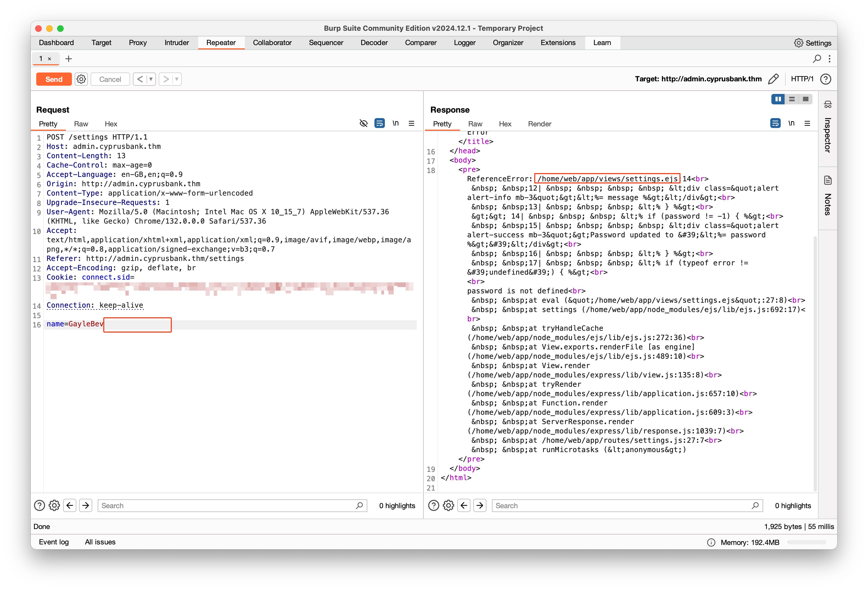This screenshot has width=868, height=590.
Task: Edit target with the pencil icon
Action: [774, 79]
